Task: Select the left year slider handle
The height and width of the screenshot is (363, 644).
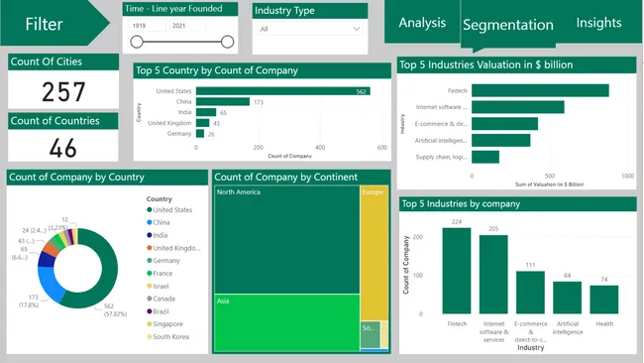Action: [x=137, y=42]
